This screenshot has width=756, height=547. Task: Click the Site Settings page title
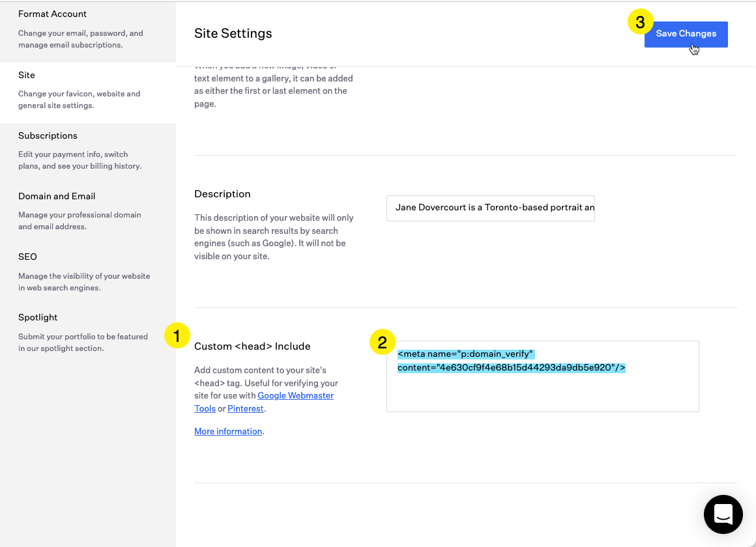(x=233, y=33)
